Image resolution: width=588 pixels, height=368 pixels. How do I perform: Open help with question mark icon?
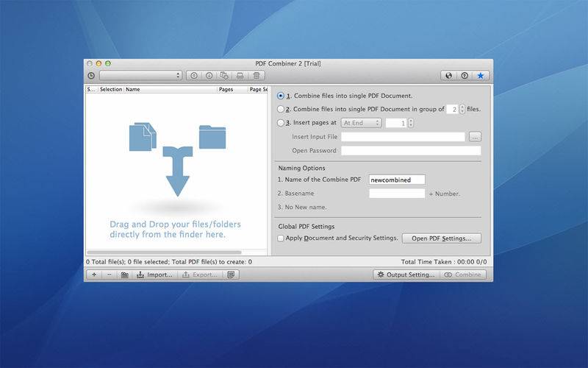point(465,76)
